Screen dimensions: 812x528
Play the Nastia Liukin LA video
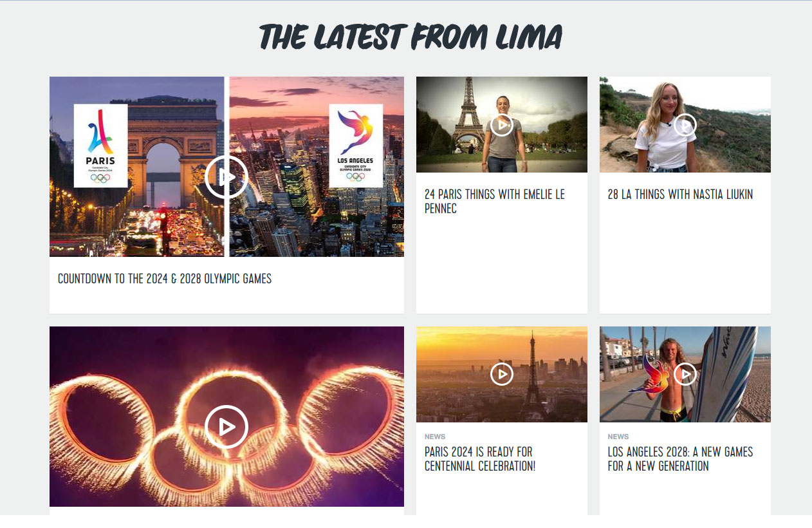pos(685,125)
